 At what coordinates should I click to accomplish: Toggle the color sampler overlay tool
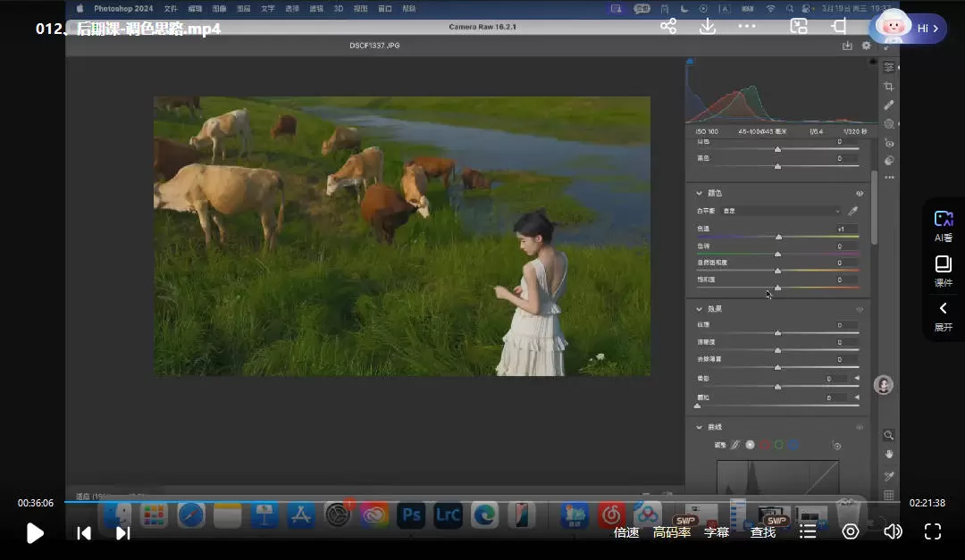pyautogui.click(x=889, y=476)
